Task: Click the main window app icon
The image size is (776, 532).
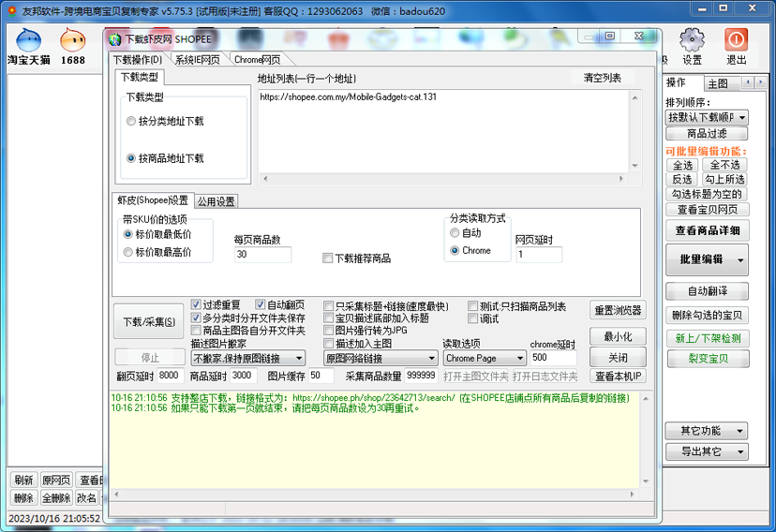Action: coord(10,8)
